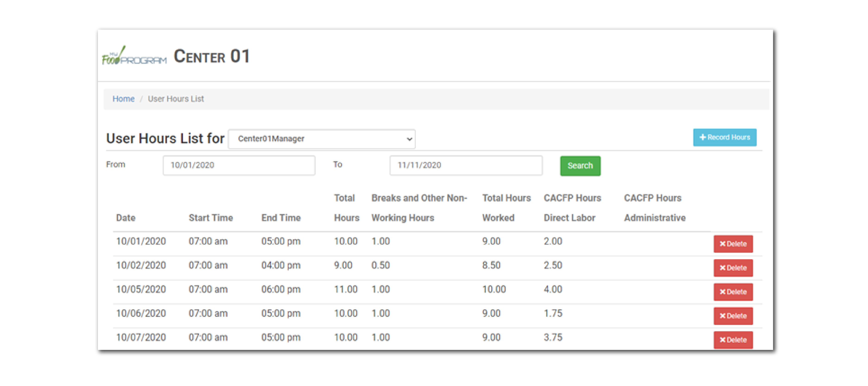
Task: Delete the 10/05/2020 hours entry
Action: pyautogui.click(x=733, y=292)
